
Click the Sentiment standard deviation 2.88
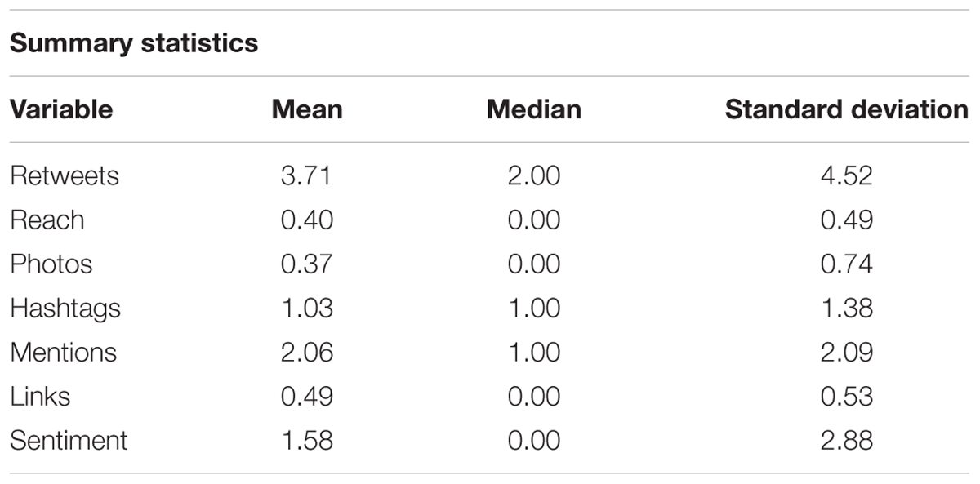[846, 440]
